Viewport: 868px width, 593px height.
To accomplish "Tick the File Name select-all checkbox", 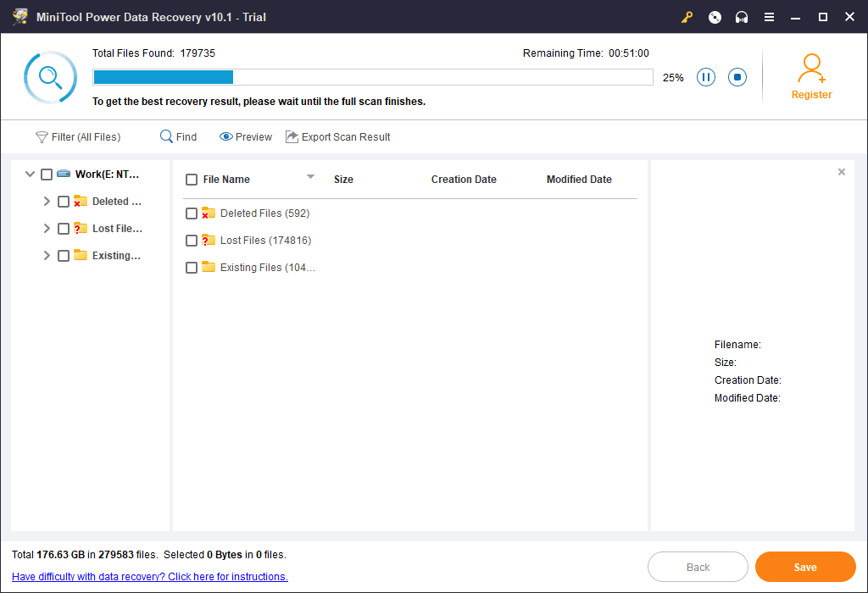I will (192, 180).
